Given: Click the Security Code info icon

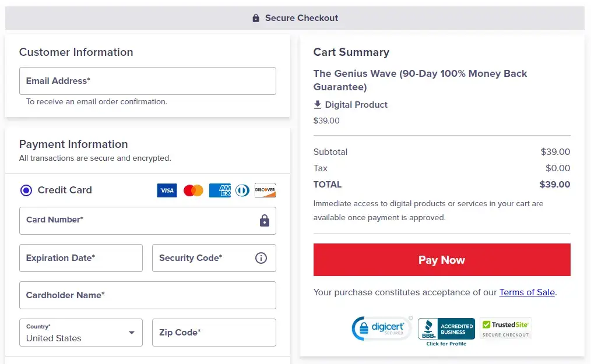Looking at the screenshot, I should 261,258.
